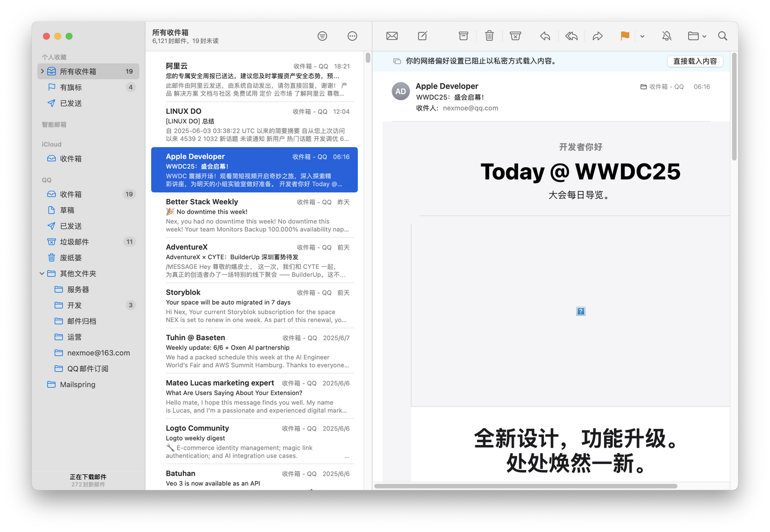Compose a new email message
Image resolution: width=770 pixels, height=532 pixels.
[x=422, y=36]
